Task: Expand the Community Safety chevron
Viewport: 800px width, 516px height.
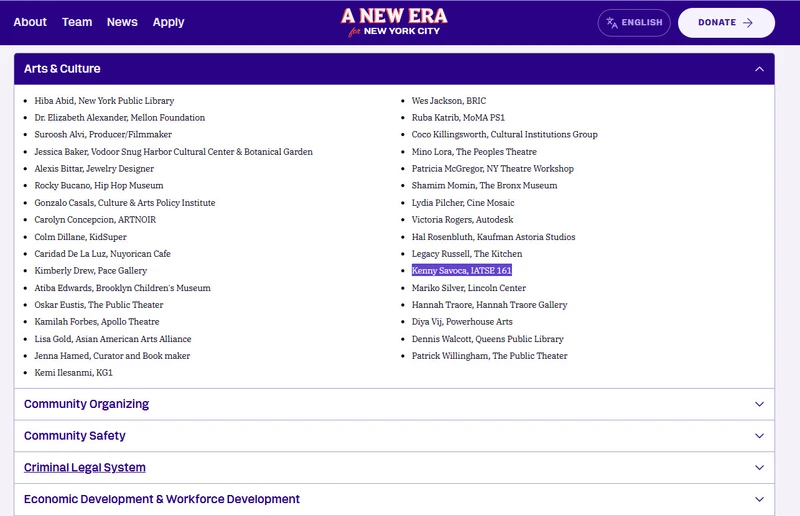Action: click(x=759, y=436)
